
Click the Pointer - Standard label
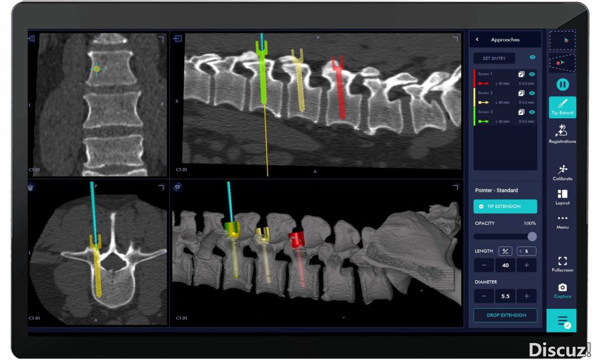click(x=497, y=190)
